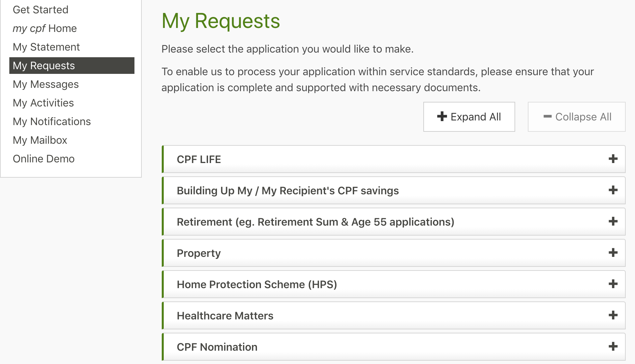Open My Mailbox from sidebar
The image size is (635, 364).
[x=40, y=140]
